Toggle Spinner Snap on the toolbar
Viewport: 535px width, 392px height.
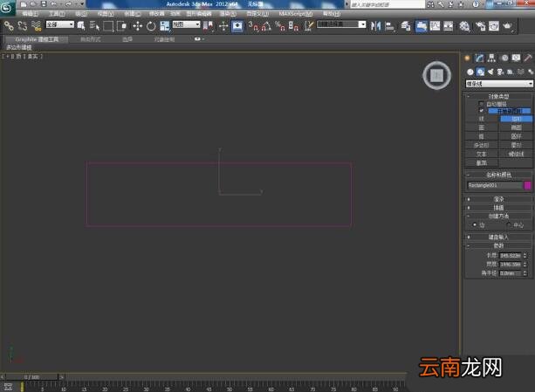tap(293, 26)
